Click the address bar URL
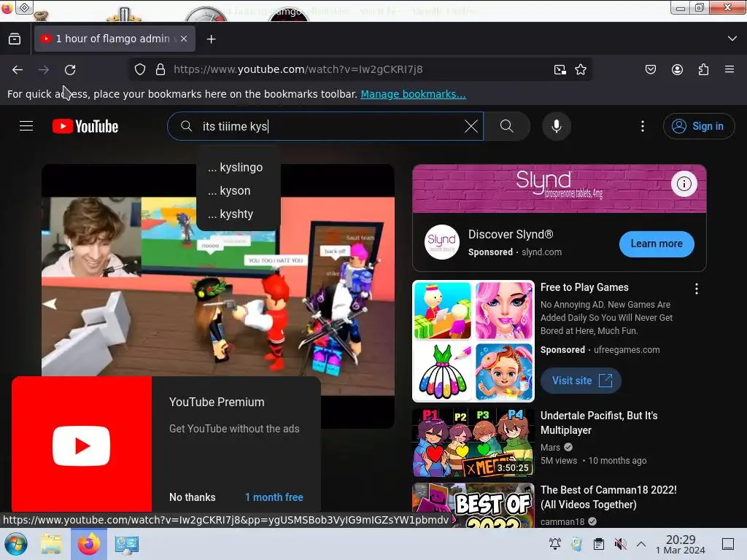Screen dimensions: 747x560 pyautogui.click(x=298, y=69)
